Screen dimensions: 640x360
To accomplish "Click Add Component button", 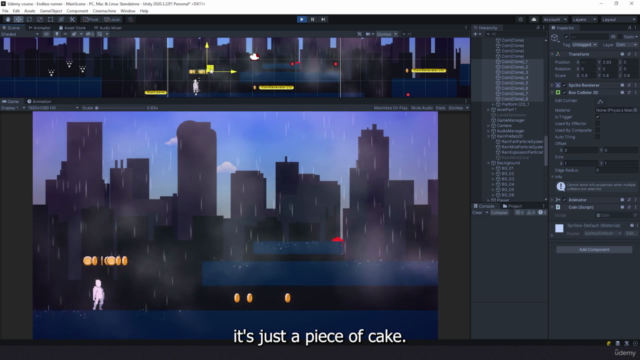I will point(594,249).
